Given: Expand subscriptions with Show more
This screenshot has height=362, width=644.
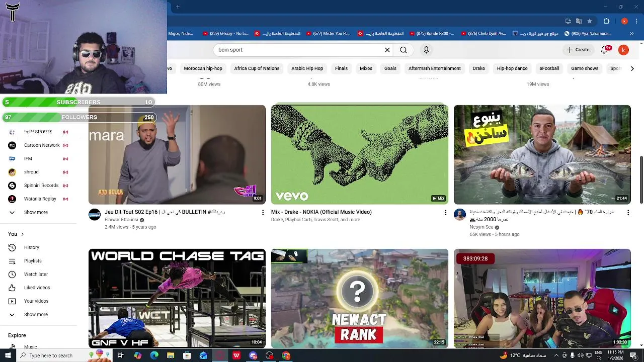Looking at the screenshot, I should [39, 212].
